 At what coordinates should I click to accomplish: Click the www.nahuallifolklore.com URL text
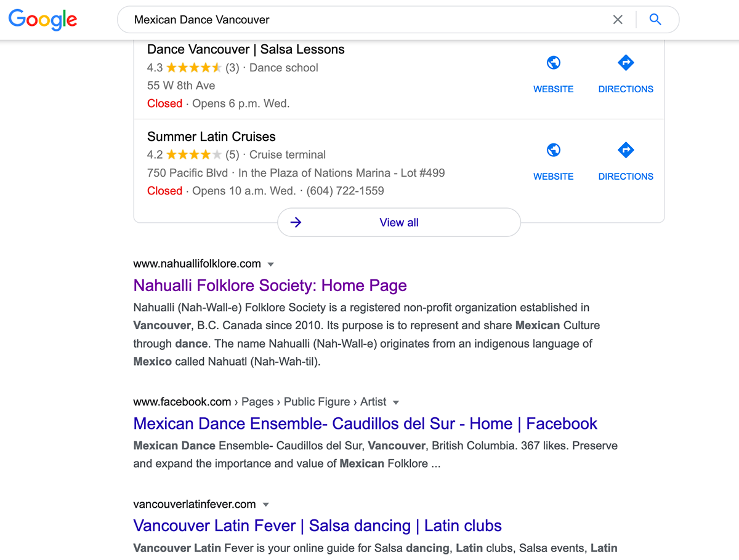click(x=197, y=264)
